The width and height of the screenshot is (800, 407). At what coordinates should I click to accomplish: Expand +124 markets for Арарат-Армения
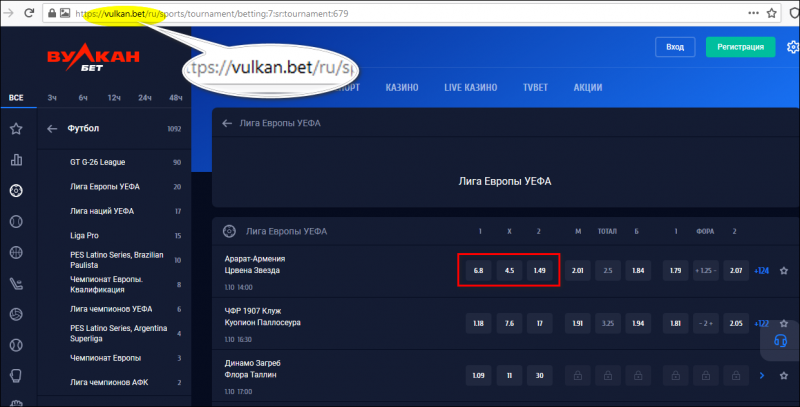click(761, 271)
